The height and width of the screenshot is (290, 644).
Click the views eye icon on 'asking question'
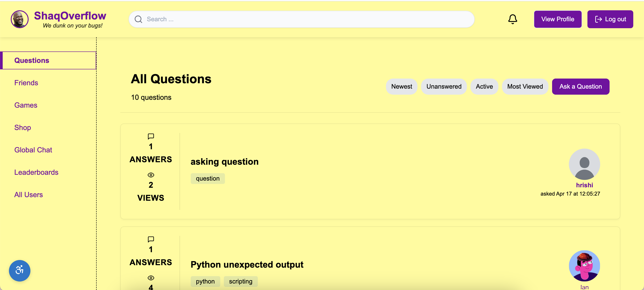(x=151, y=175)
